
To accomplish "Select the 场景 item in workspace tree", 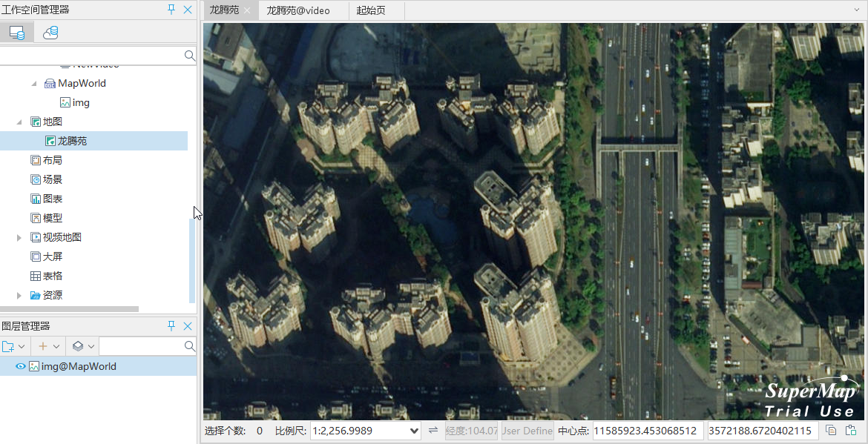I will click(52, 179).
